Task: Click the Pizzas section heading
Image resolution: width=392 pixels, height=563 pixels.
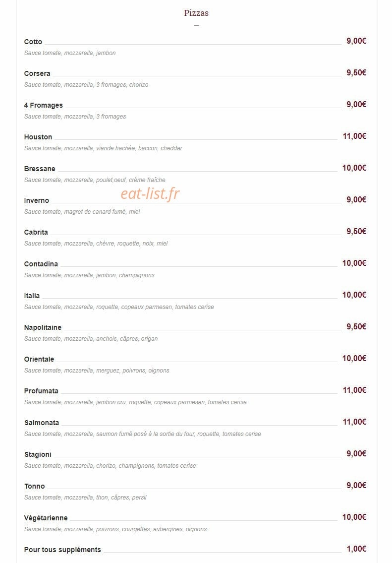Action: (x=196, y=13)
